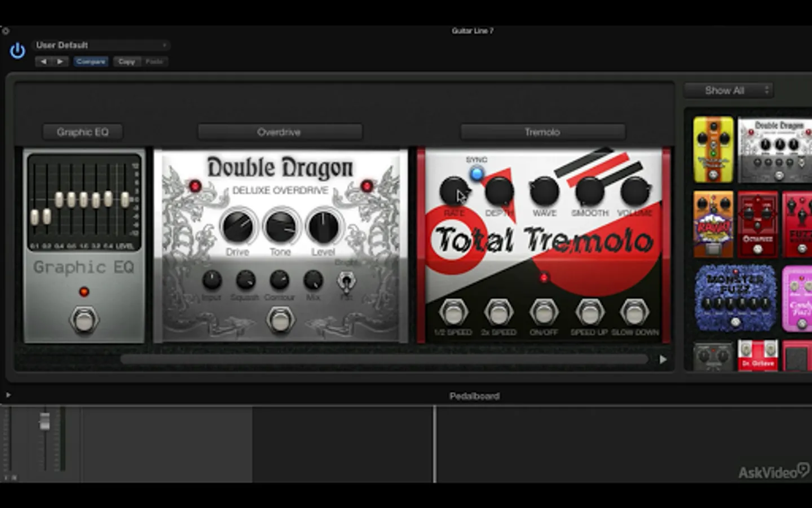Click the WAVE knob on Total Tremolo
This screenshot has height=508, width=812.
[544, 191]
